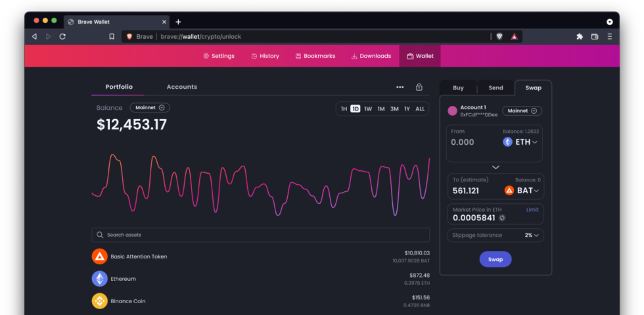This screenshot has height=315, width=644.
Task: Open the Buy tab
Action: [458, 87]
